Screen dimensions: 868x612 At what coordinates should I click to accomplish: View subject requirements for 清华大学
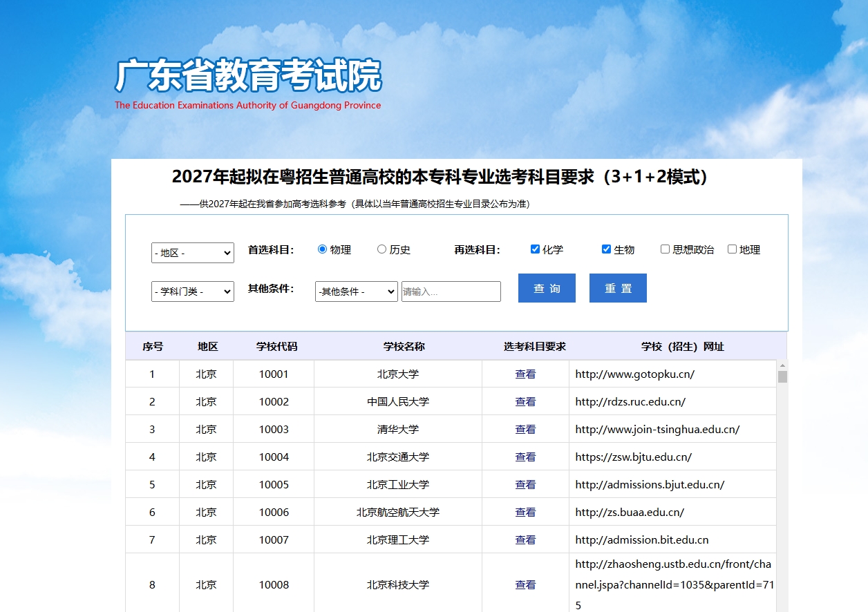coord(525,428)
